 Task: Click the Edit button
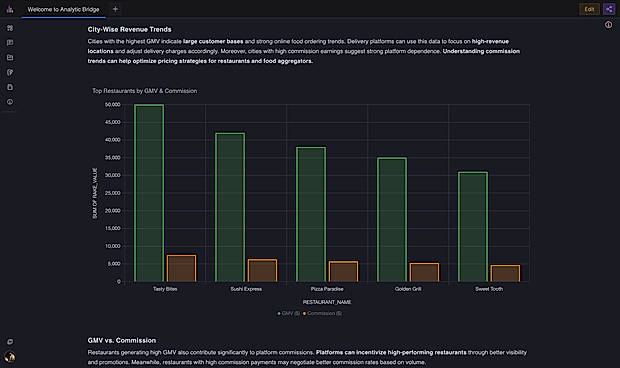(x=589, y=9)
